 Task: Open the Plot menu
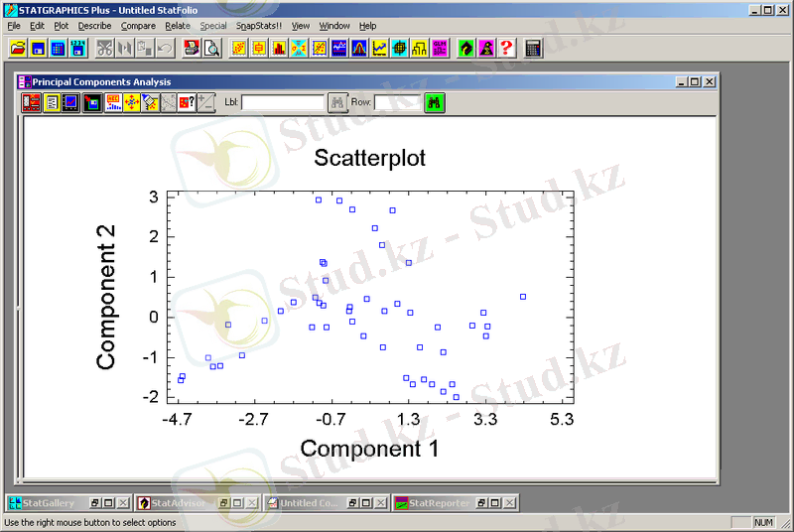tap(62, 26)
